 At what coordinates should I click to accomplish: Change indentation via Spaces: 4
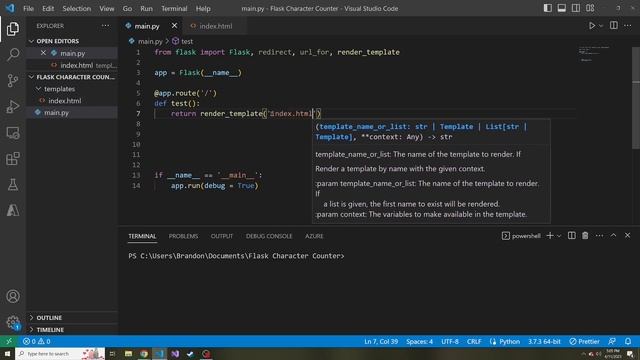coord(419,341)
